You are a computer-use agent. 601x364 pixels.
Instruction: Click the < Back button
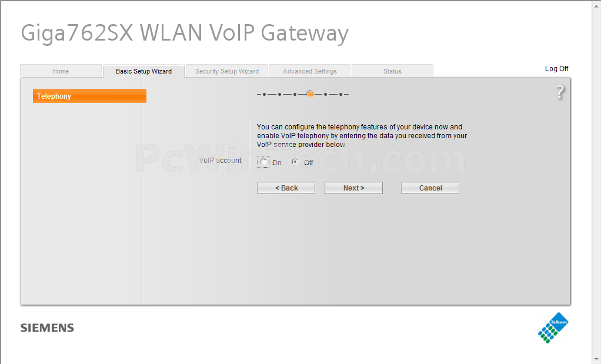point(286,188)
